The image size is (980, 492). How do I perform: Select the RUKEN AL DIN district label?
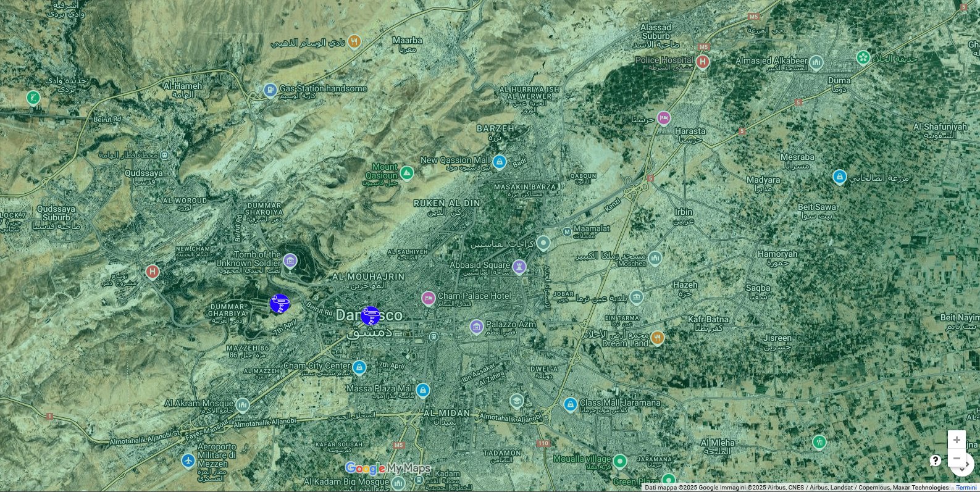click(447, 207)
